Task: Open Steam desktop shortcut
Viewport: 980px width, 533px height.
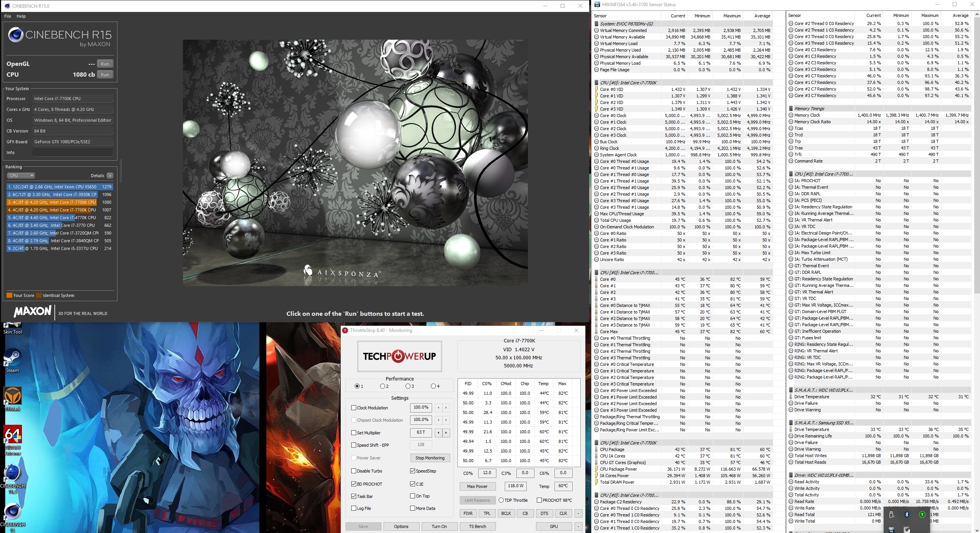Action: tap(12, 358)
